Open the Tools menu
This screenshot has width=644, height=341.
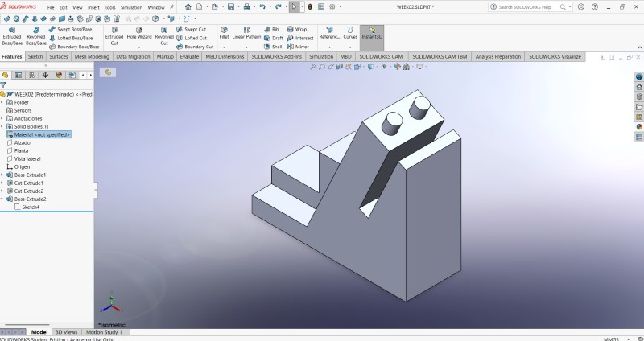[110, 7]
